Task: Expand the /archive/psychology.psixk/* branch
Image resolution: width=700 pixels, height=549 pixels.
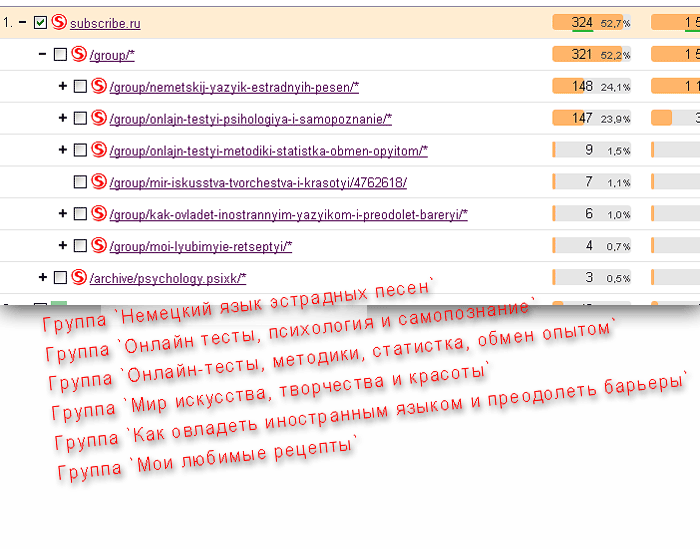Action: click(43, 277)
